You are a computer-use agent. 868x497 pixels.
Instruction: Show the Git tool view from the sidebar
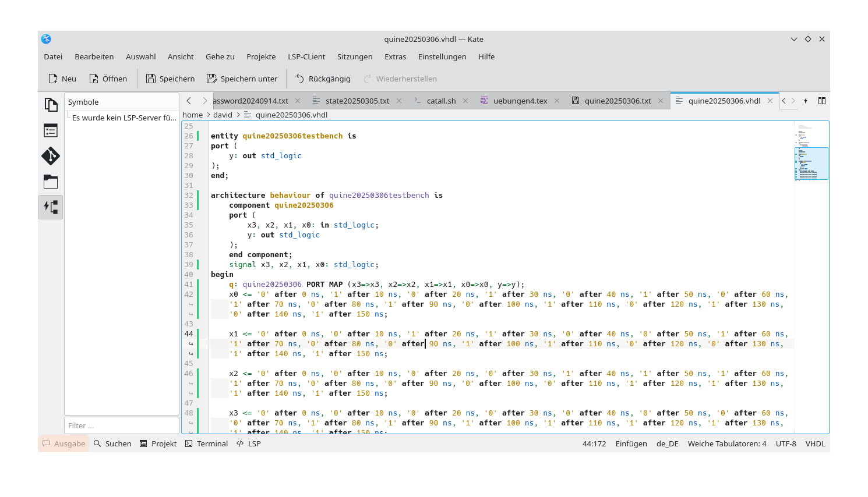[51, 157]
